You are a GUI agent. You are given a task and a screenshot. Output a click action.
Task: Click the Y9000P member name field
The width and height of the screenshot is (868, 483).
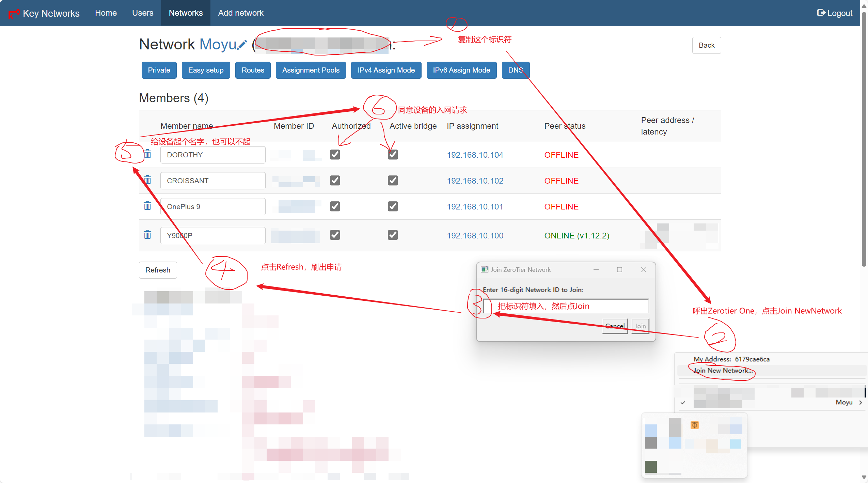(213, 236)
